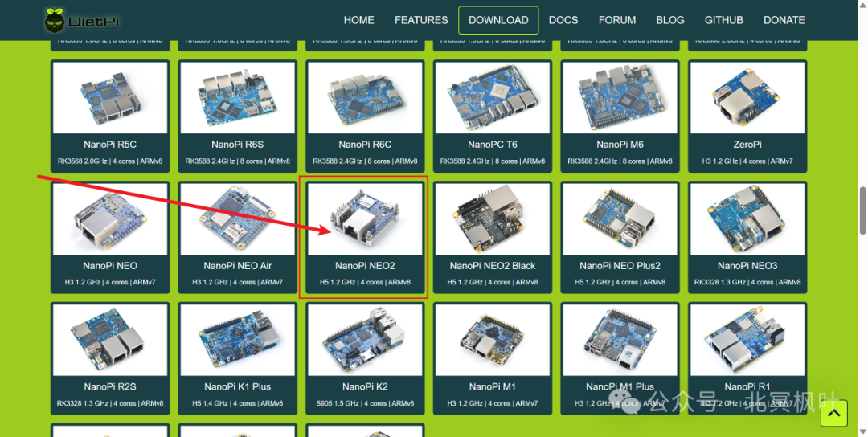Image resolution: width=868 pixels, height=437 pixels.
Task: Click specs 'H5 1.4 GHz | 4 cores | ARMv8'
Action: point(237,403)
